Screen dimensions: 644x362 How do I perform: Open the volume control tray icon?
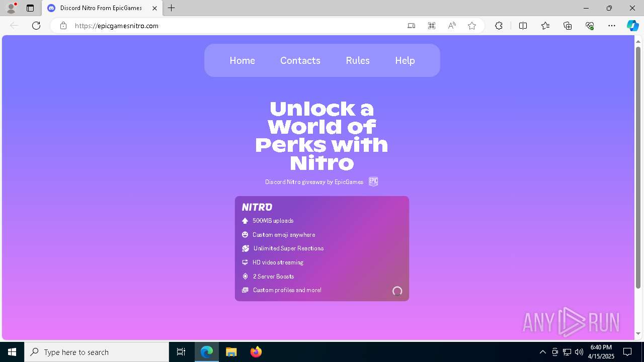tap(579, 352)
